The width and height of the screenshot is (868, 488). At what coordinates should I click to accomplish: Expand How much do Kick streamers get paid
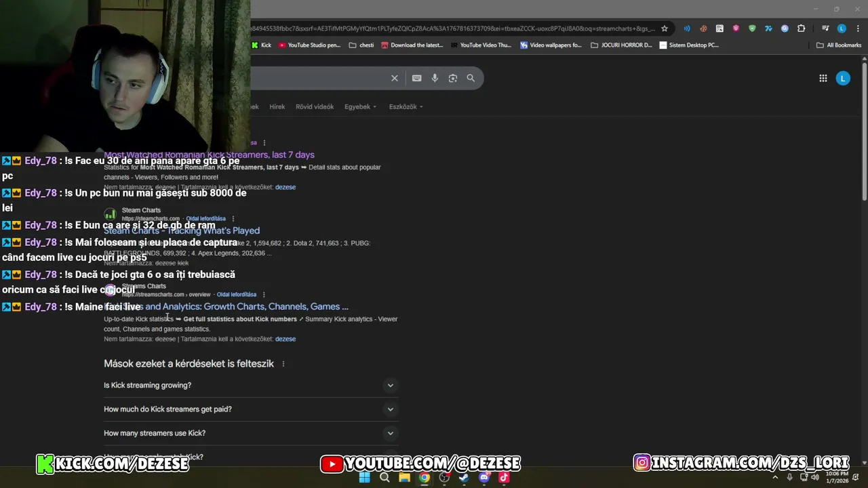[x=250, y=409]
